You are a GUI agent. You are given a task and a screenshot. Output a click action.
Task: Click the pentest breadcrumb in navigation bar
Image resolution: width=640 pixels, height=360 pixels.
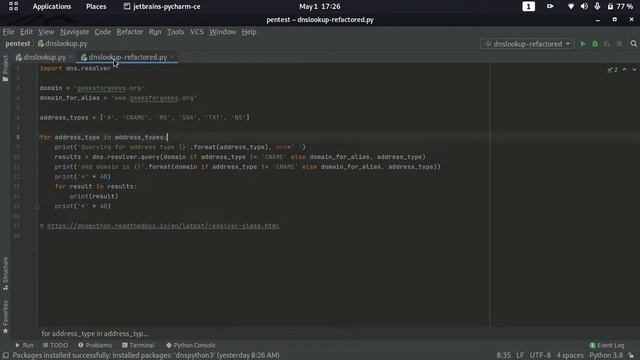click(18, 44)
